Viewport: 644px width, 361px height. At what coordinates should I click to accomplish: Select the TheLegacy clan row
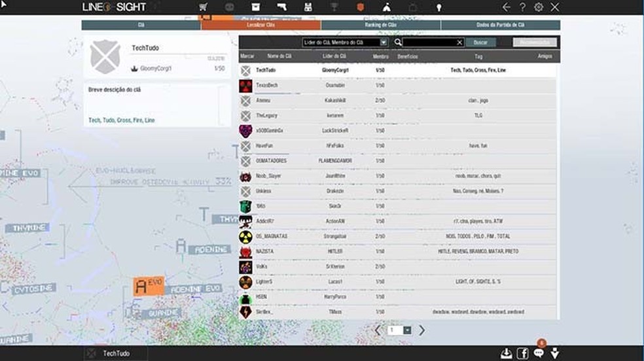(x=397, y=116)
